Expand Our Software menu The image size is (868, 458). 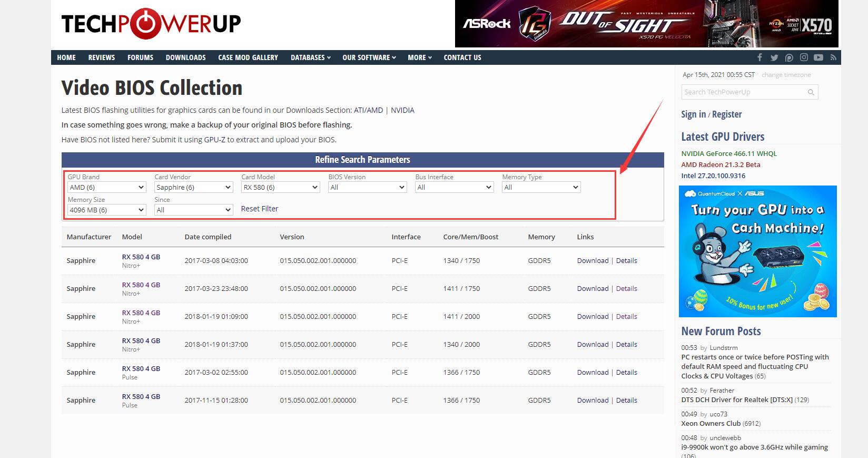pyautogui.click(x=369, y=57)
